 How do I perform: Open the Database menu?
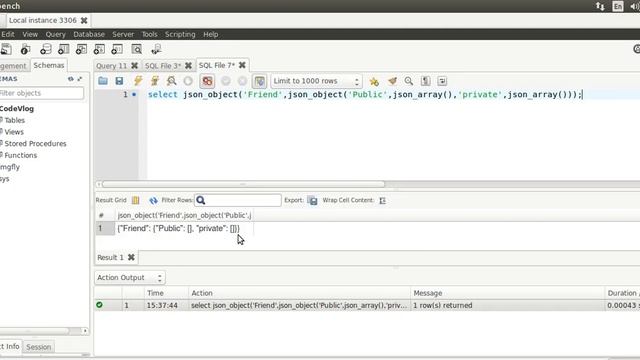coord(89,34)
